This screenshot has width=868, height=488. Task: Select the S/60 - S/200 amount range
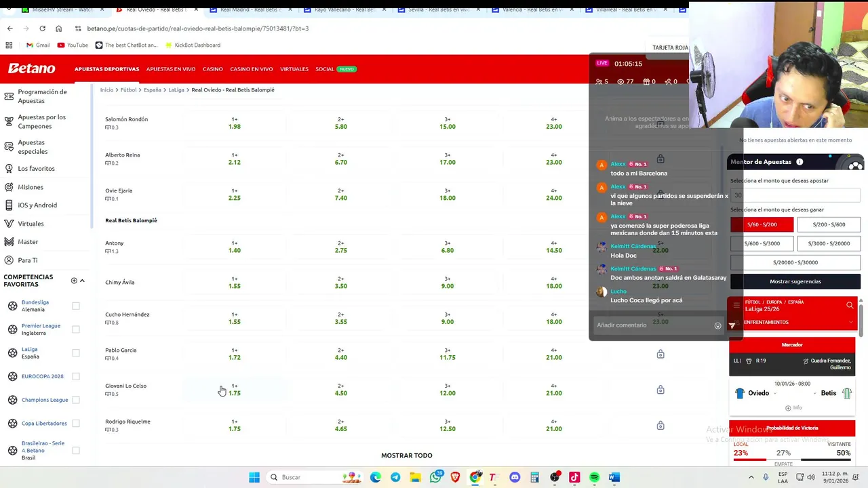tap(762, 224)
